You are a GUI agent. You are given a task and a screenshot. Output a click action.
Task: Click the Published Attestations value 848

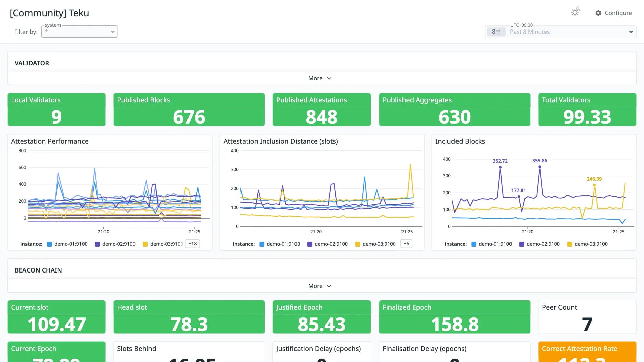coord(322,117)
